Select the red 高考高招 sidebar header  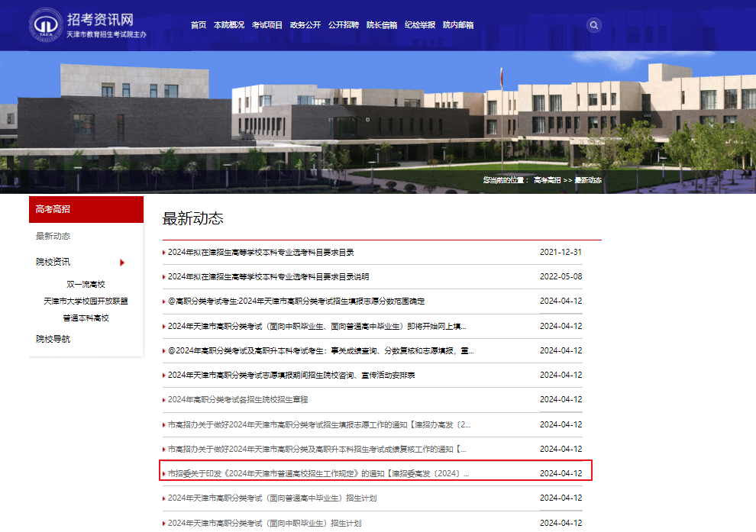(86, 209)
